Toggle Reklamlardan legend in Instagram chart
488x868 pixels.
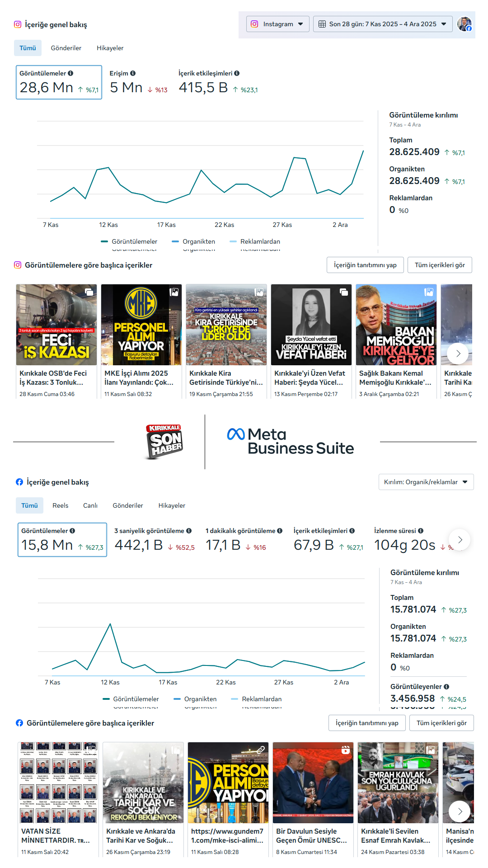[x=255, y=241]
